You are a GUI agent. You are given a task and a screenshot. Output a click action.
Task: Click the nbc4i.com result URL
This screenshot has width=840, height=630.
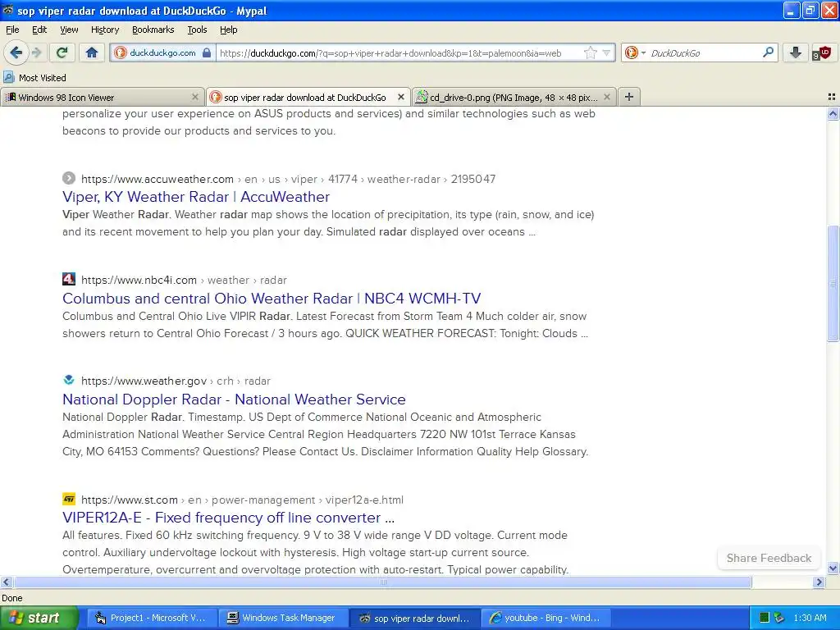pos(184,281)
